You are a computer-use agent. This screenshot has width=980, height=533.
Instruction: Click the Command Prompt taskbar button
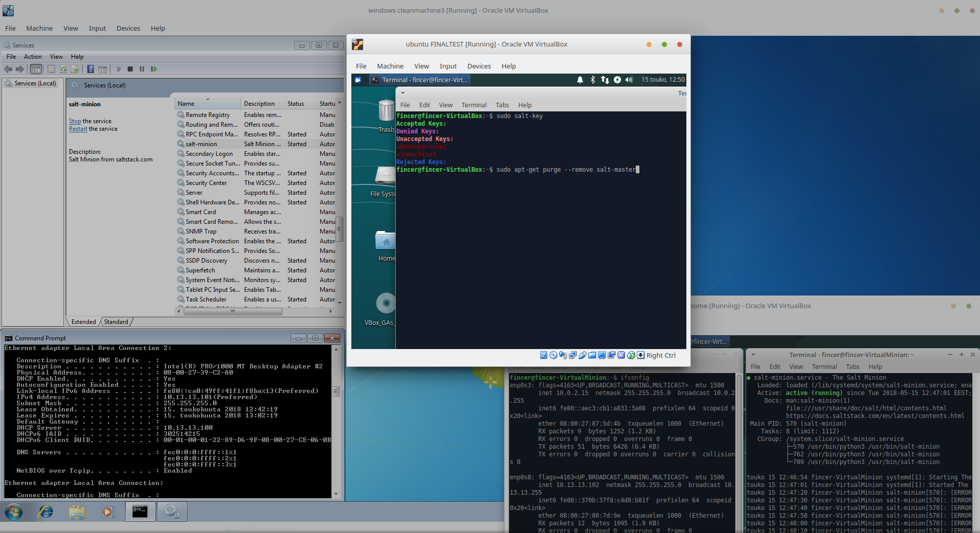click(140, 512)
